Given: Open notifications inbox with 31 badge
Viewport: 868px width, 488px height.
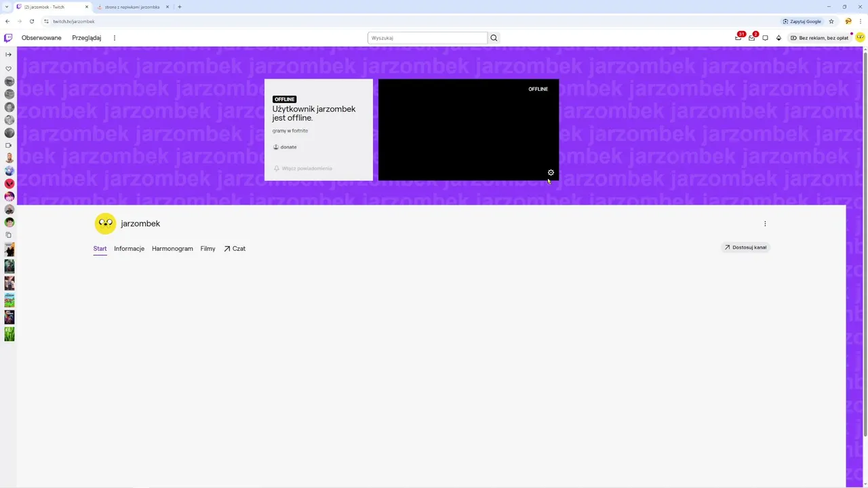Looking at the screenshot, I should (738, 38).
